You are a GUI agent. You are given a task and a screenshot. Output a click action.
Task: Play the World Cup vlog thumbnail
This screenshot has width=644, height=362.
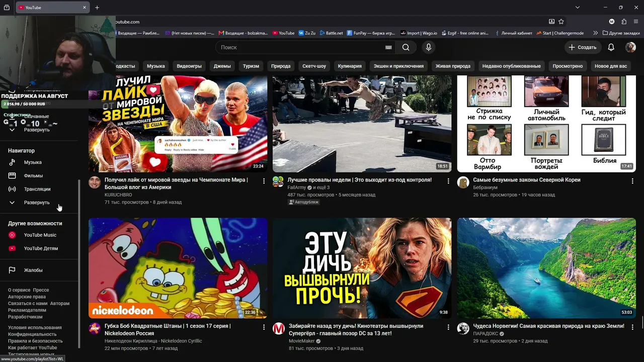[178, 124]
